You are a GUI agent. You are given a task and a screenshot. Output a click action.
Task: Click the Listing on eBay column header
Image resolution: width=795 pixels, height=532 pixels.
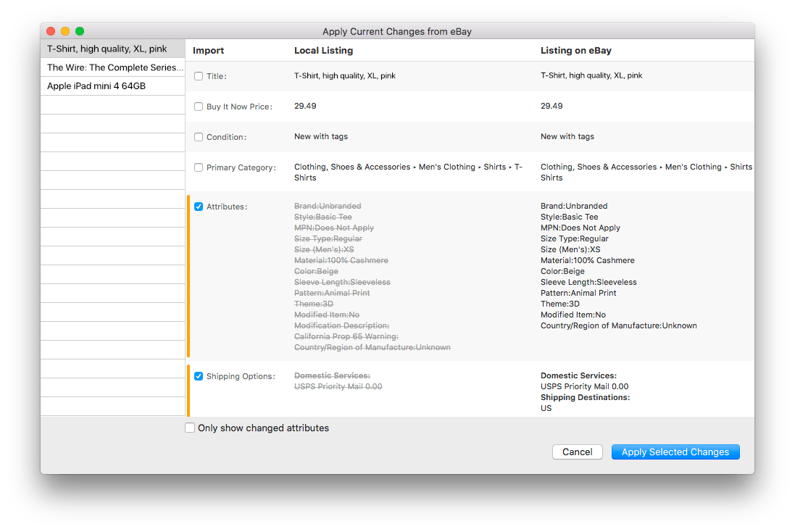coord(575,51)
